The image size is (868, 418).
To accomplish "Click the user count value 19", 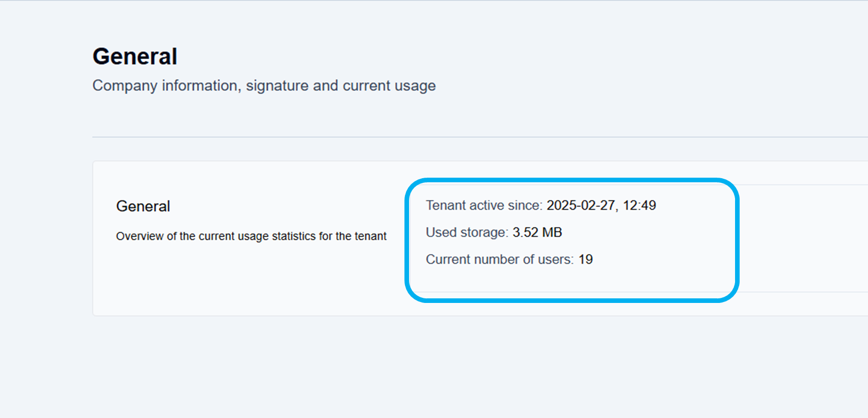I will pos(585,259).
